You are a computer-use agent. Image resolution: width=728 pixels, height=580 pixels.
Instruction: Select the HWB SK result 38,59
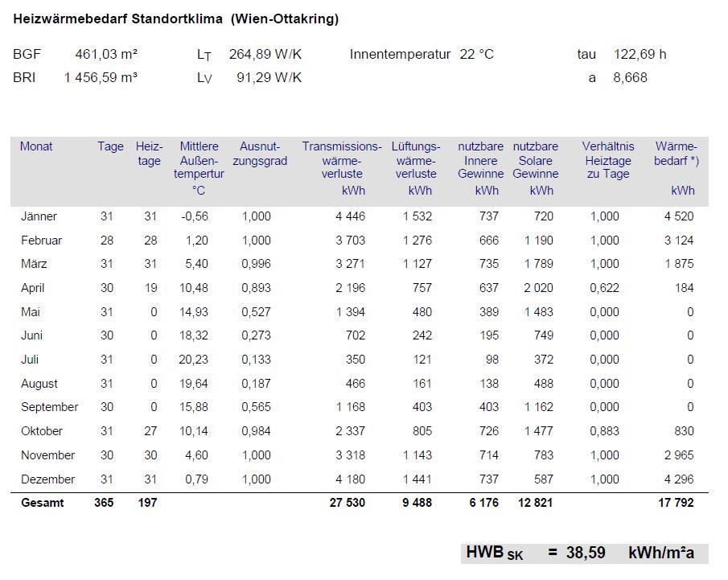coord(585,553)
